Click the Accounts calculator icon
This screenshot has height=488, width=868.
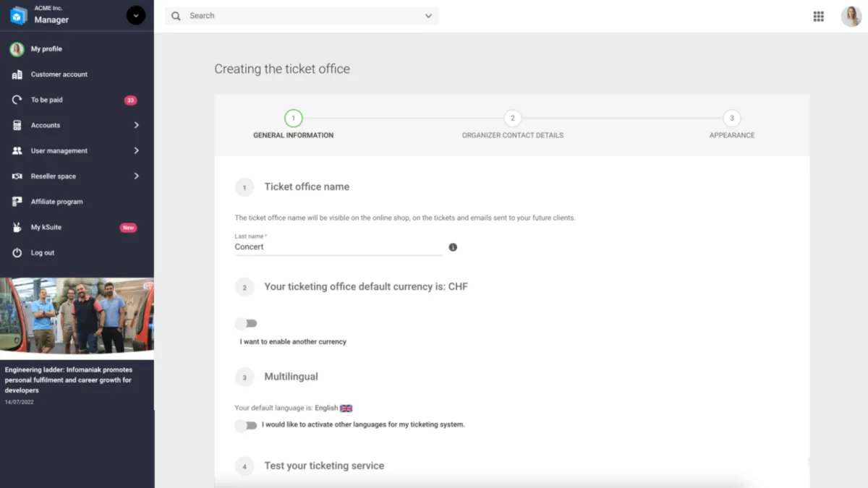click(x=17, y=125)
